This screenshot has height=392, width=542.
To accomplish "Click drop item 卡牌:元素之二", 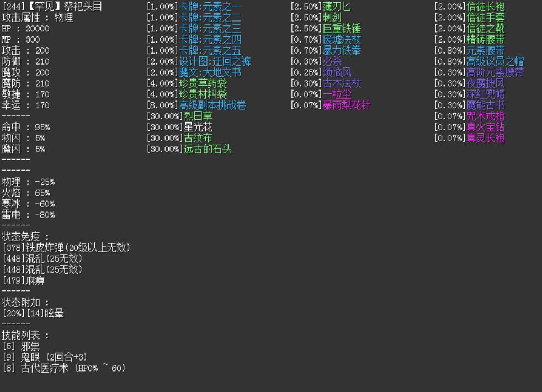I will (210, 18).
